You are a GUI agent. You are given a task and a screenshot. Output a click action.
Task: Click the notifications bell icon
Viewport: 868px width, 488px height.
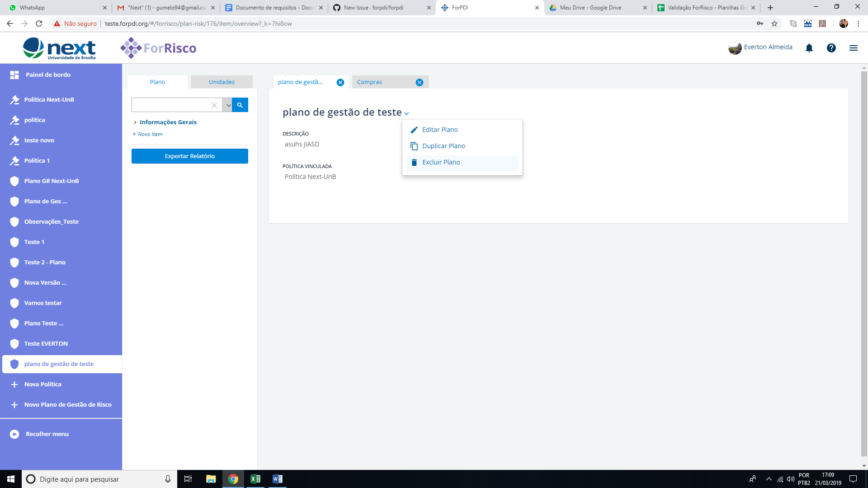click(x=809, y=48)
